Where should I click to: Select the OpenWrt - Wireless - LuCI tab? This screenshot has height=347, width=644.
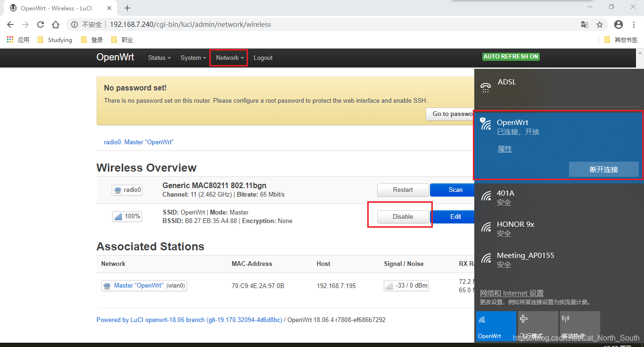(60, 8)
